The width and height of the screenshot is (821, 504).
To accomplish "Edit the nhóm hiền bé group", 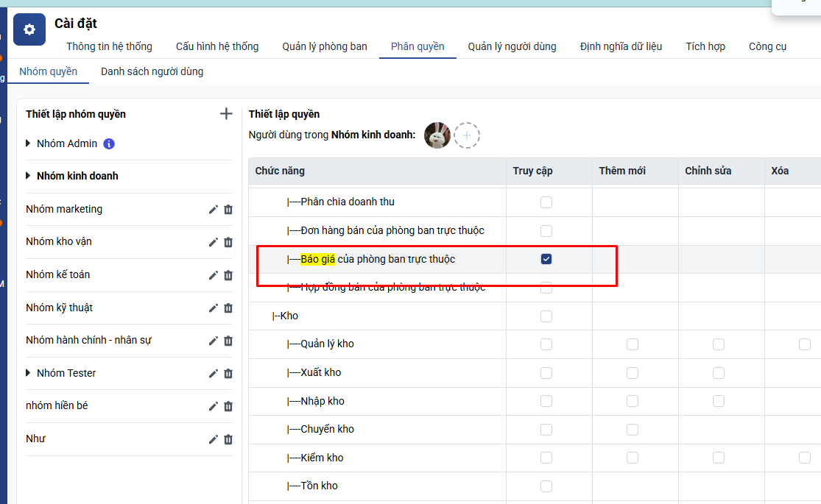I will click(214, 406).
